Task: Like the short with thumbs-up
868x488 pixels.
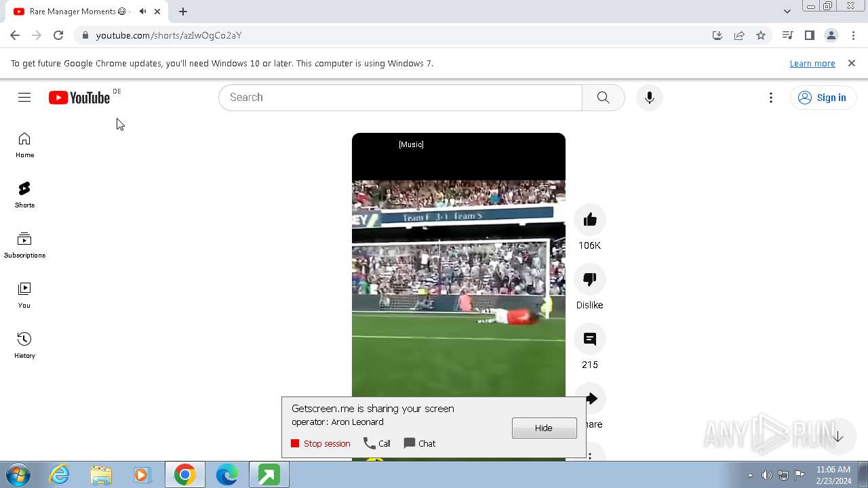Action: click(x=590, y=220)
